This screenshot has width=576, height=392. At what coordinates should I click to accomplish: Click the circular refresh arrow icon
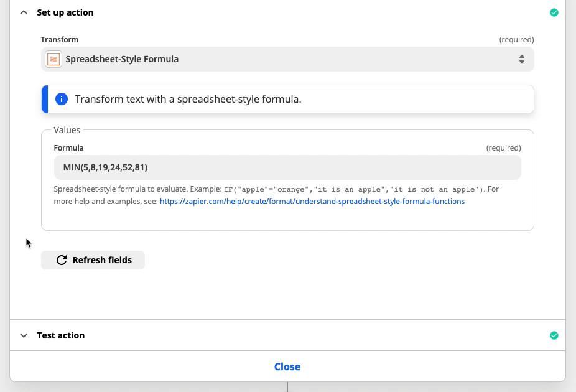click(x=62, y=260)
